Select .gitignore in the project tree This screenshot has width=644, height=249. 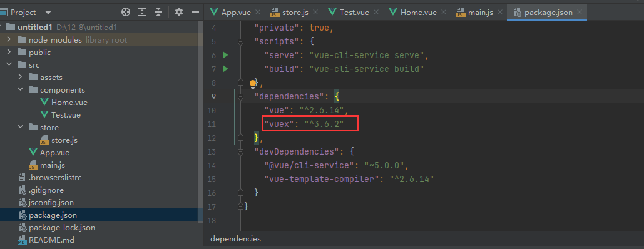[46, 190]
